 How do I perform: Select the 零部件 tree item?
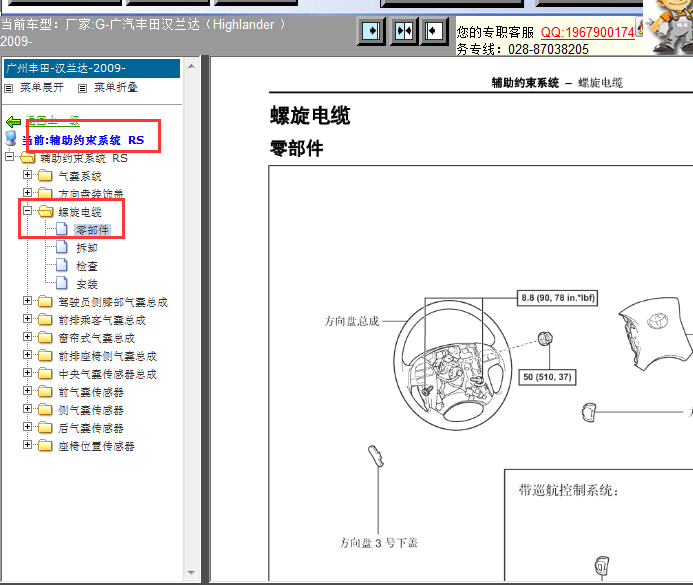pyautogui.click(x=92, y=230)
